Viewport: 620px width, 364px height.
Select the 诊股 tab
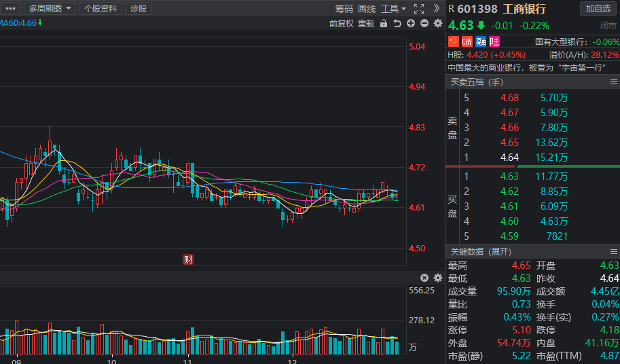pyautogui.click(x=139, y=8)
